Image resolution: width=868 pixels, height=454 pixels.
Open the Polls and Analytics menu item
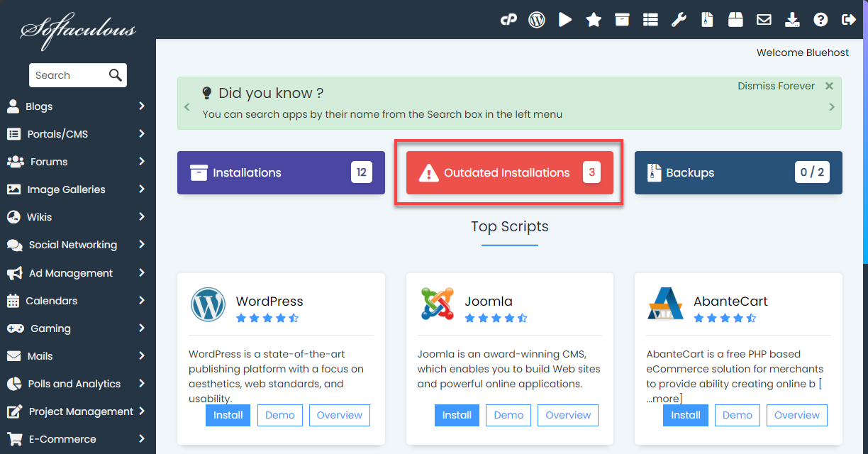click(77, 384)
